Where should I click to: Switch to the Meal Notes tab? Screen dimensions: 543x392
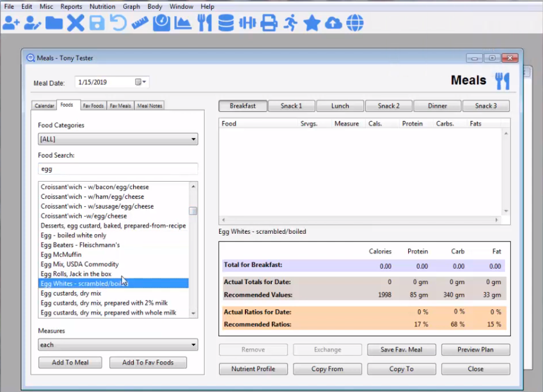click(x=150, y=106)
